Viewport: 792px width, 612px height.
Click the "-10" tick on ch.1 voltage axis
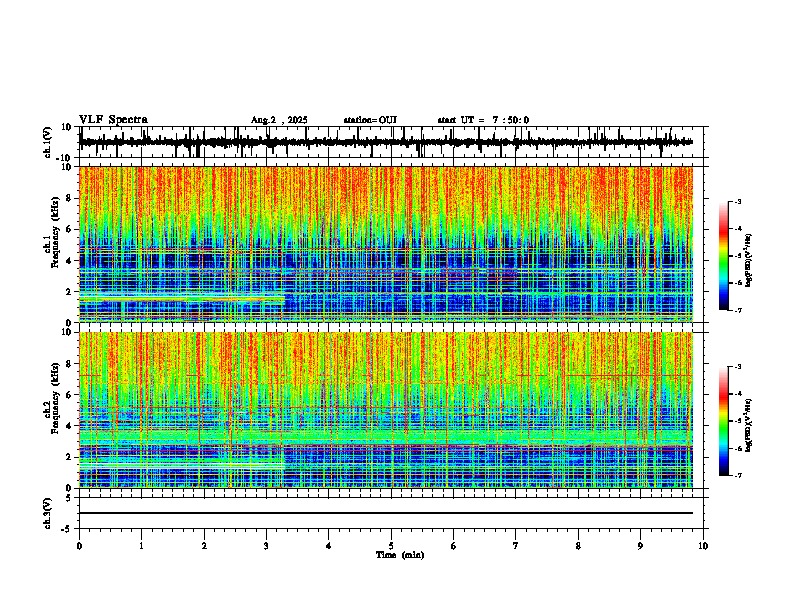(65, 158)
